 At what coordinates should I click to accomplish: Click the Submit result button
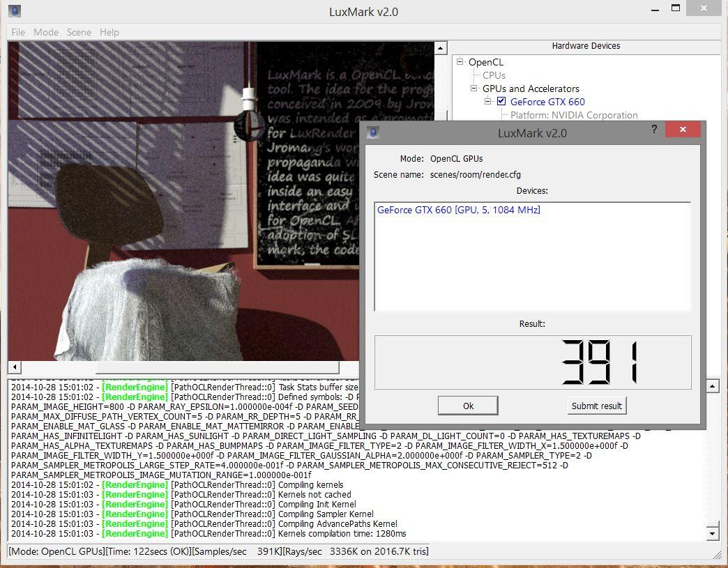click(x=597, y=406)
